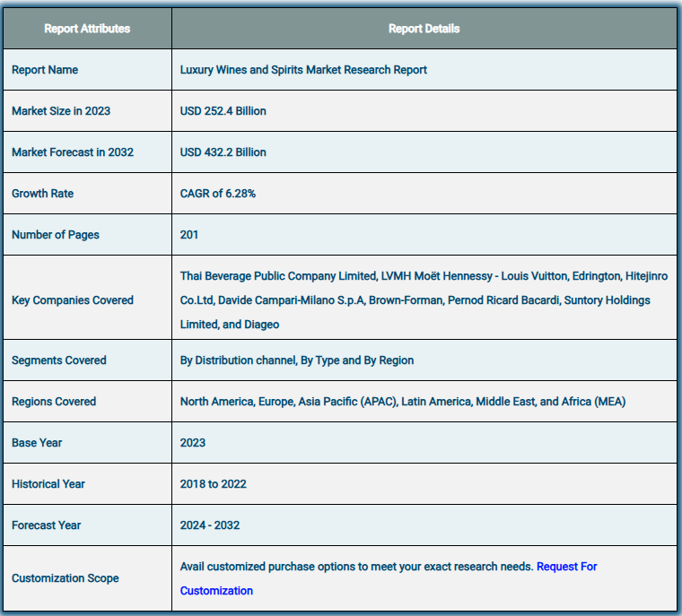Select the Report Details column header
Viewport: 682px width, 616px height.
click(x=424, y=29)
